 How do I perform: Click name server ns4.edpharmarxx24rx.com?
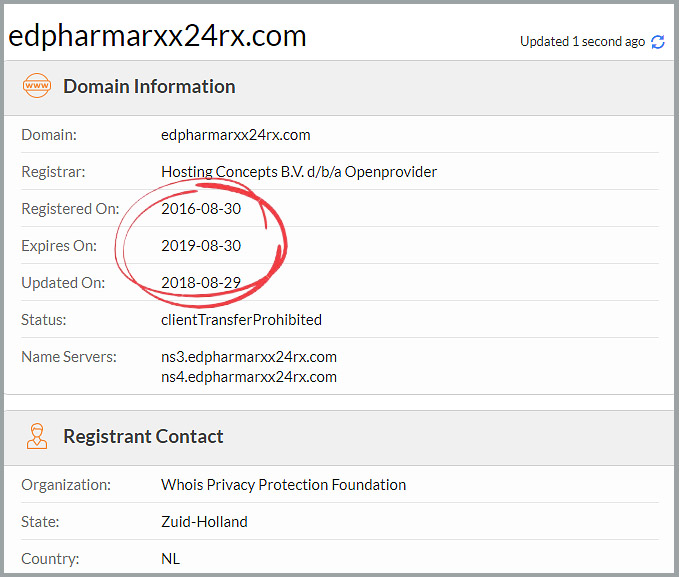(249, 377)
